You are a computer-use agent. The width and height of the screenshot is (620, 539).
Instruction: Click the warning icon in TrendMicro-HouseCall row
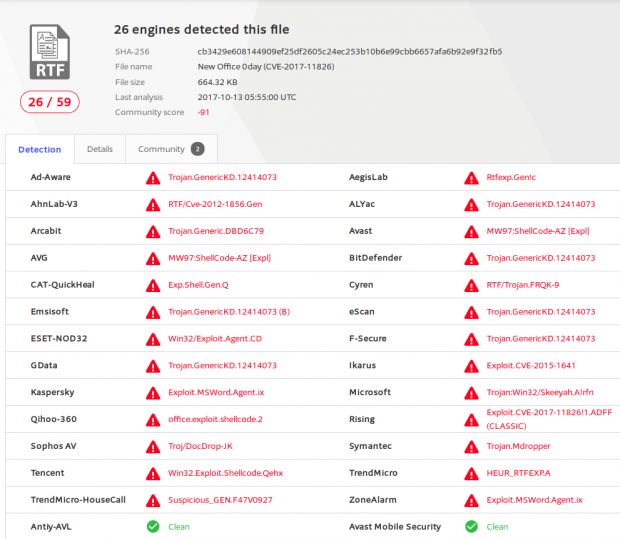(153, 501)
